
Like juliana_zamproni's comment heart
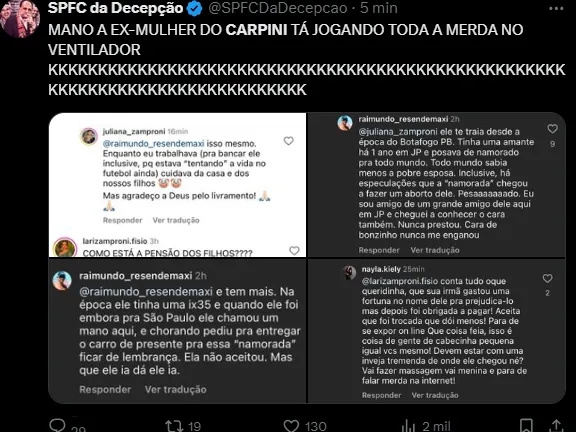(289, 141)
